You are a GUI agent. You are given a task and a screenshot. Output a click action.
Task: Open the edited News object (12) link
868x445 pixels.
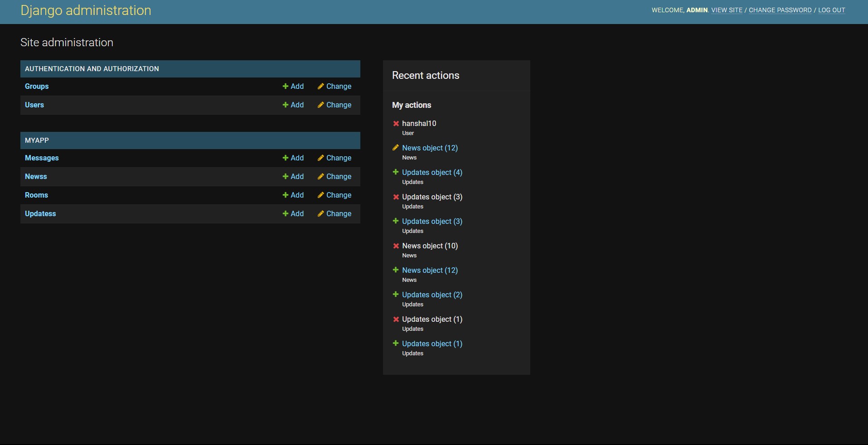click(430, 148)
